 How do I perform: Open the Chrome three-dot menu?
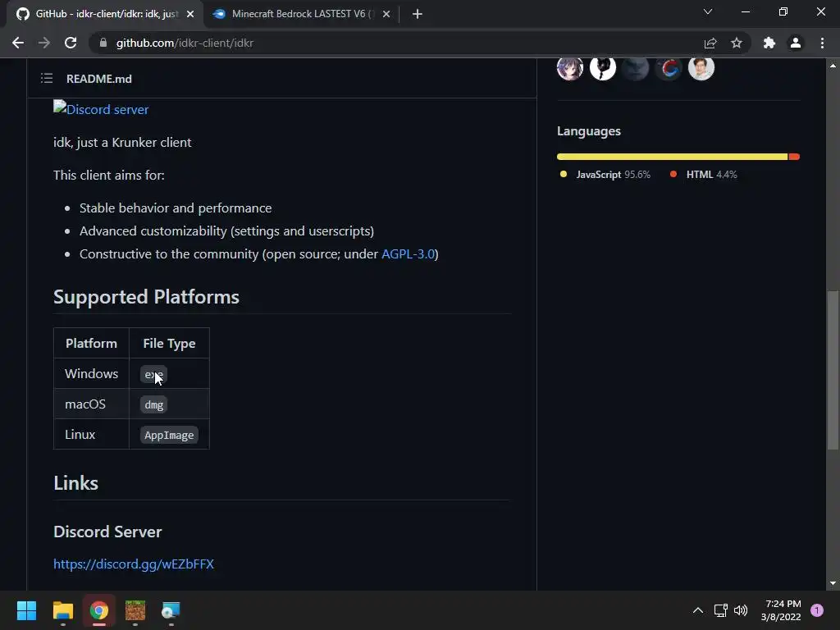(x=822, y=43)
